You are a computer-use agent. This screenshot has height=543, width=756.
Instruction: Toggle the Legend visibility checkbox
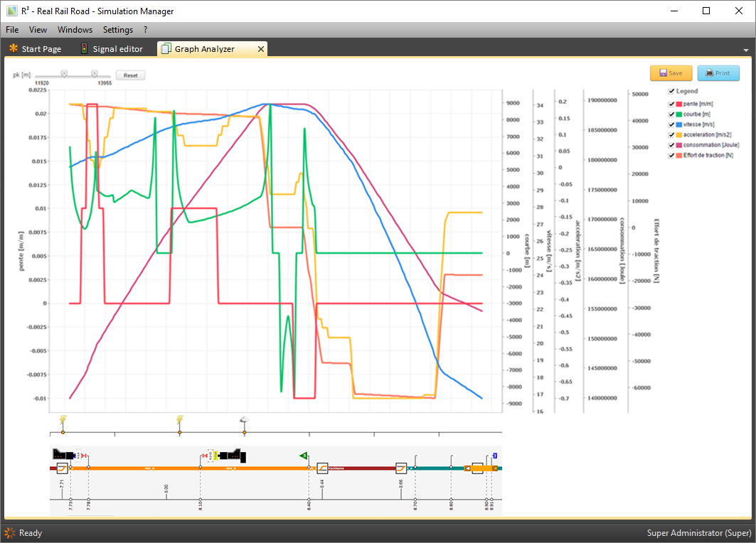[x=671, y=91]
